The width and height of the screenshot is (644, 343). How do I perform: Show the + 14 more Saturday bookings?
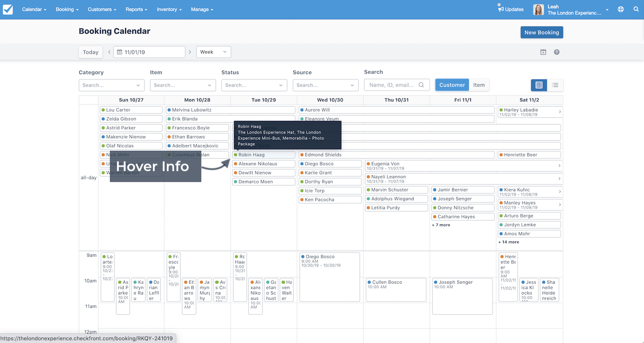point(509,242)
